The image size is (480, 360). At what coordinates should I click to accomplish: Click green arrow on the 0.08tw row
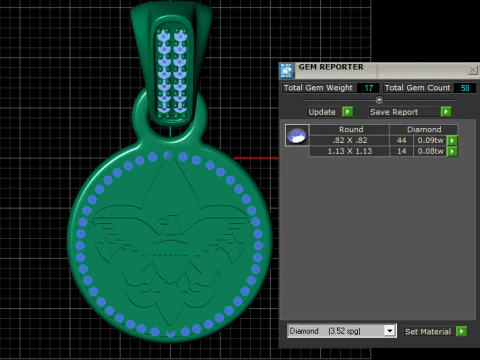(452, 152)
